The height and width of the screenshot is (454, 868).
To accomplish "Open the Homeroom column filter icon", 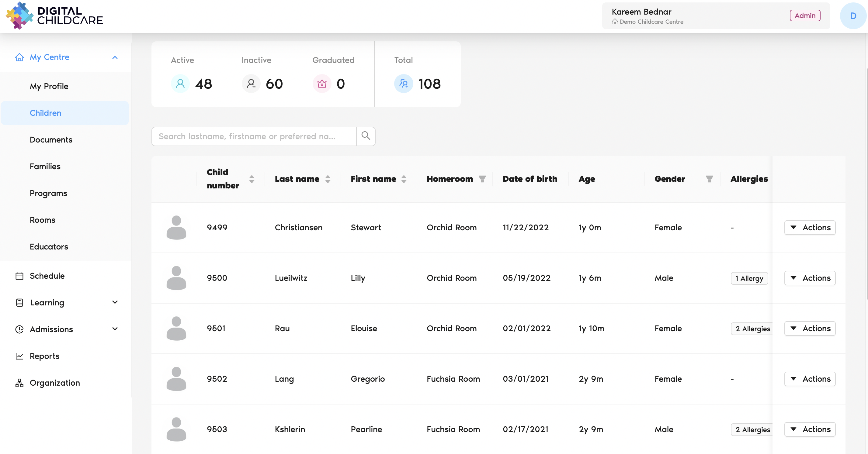I will click(482, 179).
